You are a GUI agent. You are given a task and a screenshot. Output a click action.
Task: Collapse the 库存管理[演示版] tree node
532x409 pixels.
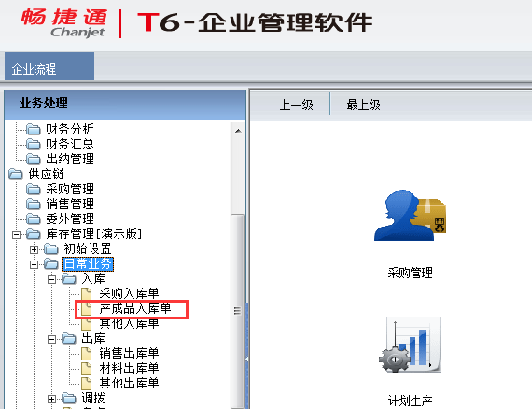pyautogui.click(x=16, y=234)
